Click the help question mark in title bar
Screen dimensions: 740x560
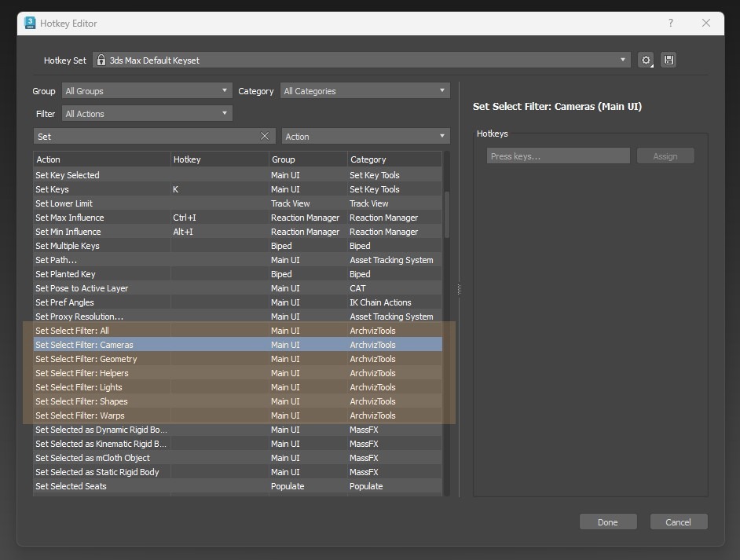(x=670, y=24)
